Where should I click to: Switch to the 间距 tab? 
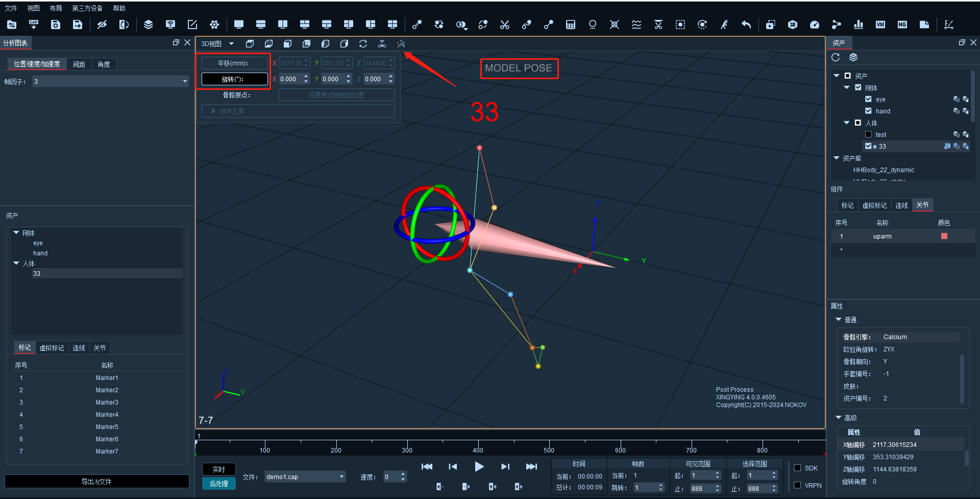tap(79, 64)
